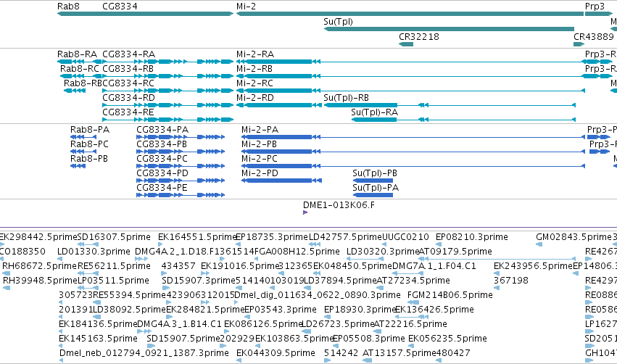The height and width of the screenshot is (364, 617).
Task: Select the FGM214B06.5prime EST label
Action: 450,295
